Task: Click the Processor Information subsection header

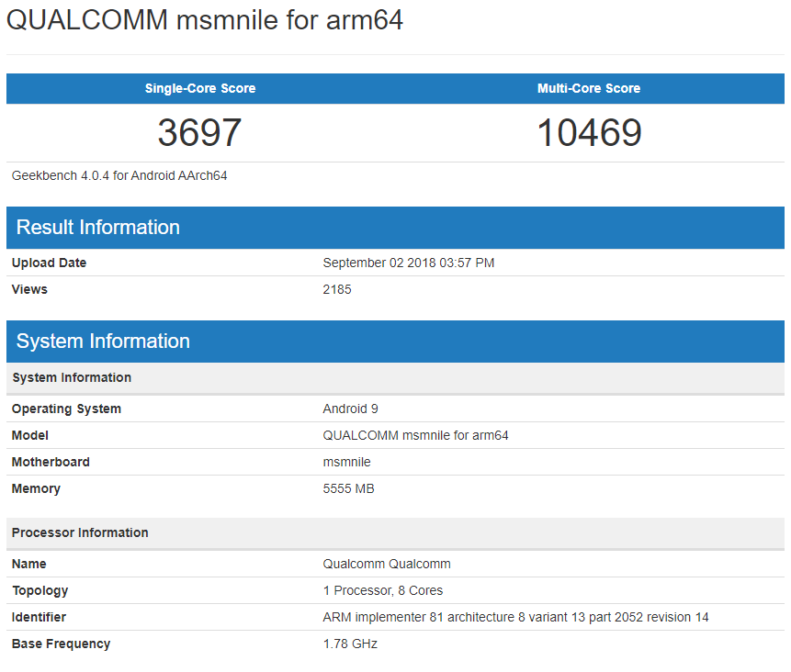Action: 81,532
